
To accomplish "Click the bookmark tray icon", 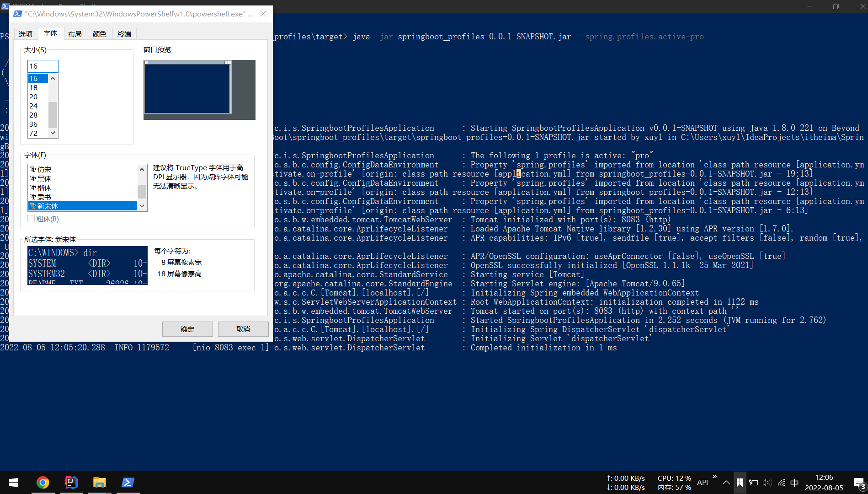I will pos(740,483).
